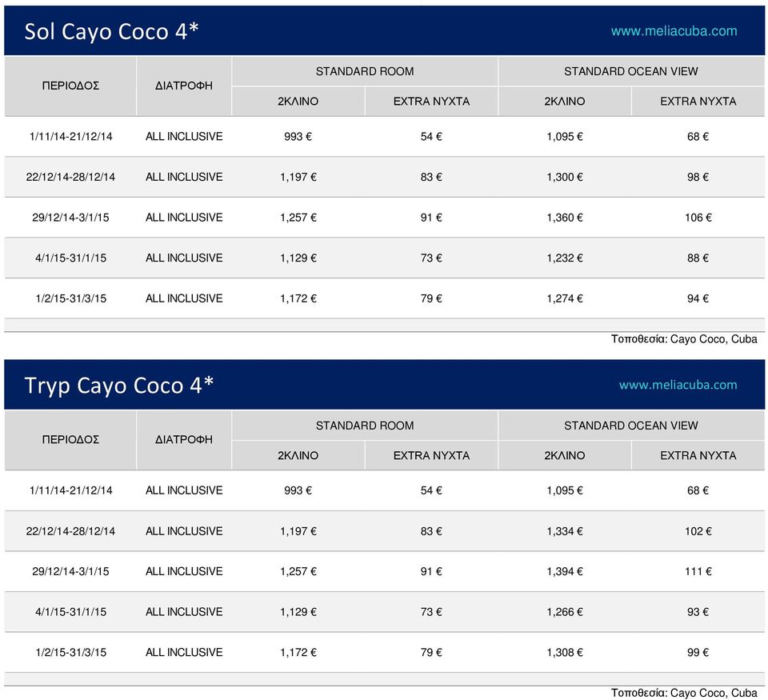This screenshot has width=768, height=700.
Task: Click Sol 88 € extra night price
Action: pyautogui.click(x=698, y=258)
